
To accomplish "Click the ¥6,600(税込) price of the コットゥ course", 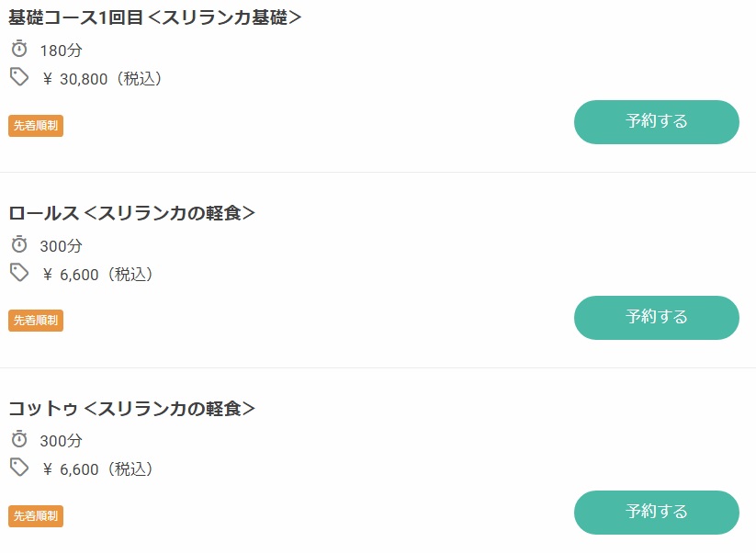I will coord(98,469).
